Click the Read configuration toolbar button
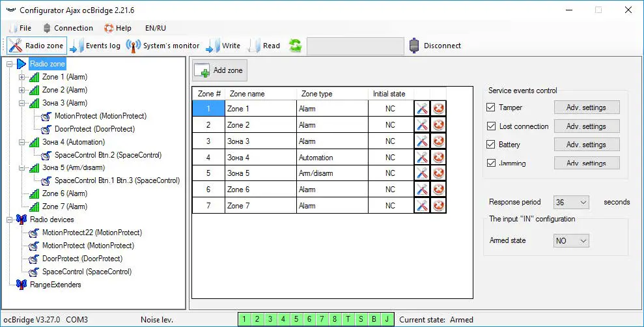644x327 pixels. coord(264,46)
